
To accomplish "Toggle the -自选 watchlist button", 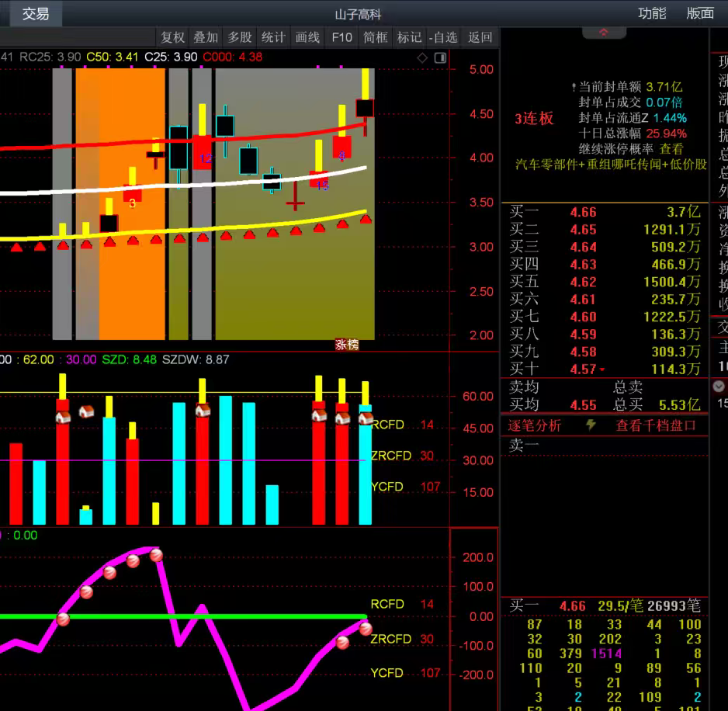I will [443, 37].
